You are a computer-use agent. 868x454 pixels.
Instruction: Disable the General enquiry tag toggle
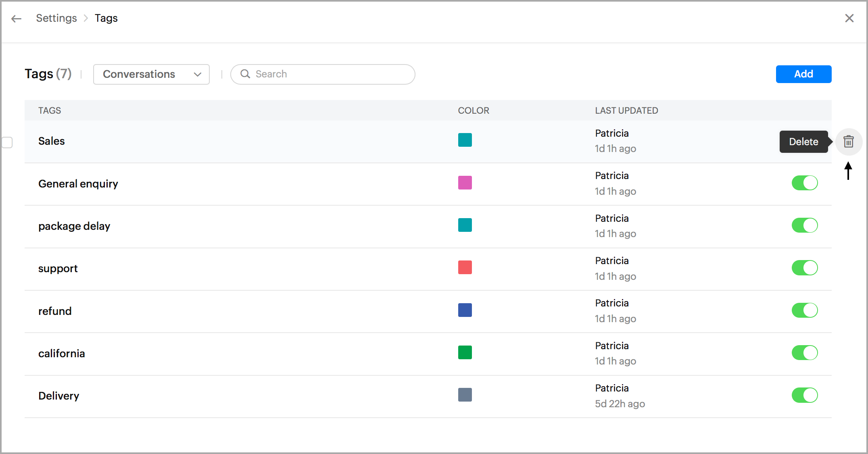(x=804, y=183)
